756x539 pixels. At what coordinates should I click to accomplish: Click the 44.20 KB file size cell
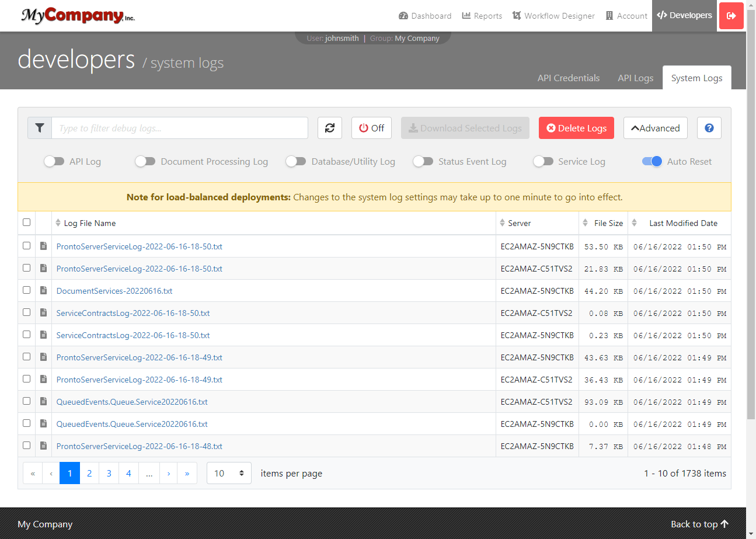[x=604, y=291]
